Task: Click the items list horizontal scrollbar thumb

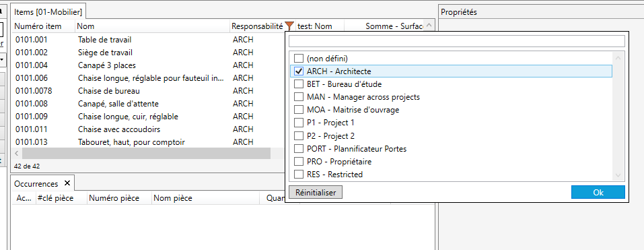Action: pyautogui.click(x=146, y=154)
